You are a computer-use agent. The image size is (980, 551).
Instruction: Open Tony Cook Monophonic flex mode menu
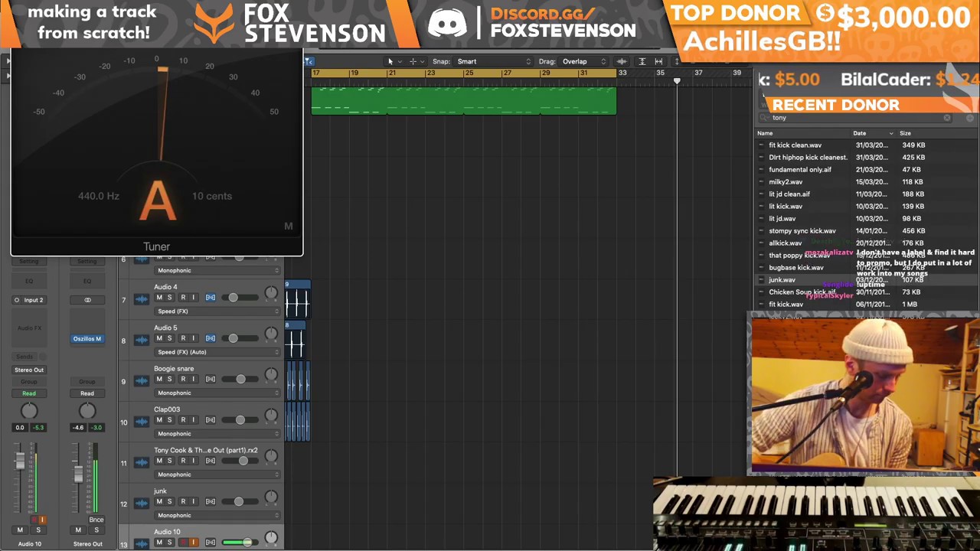[x=217, y=474]
